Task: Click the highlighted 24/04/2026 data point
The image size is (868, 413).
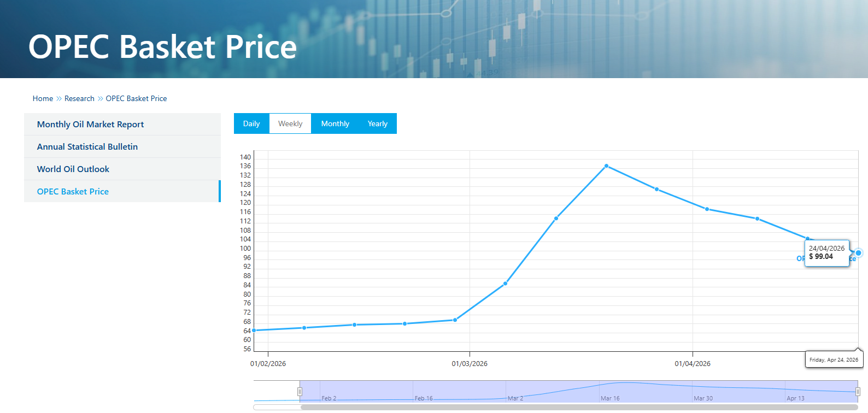Action: point(858,253)
